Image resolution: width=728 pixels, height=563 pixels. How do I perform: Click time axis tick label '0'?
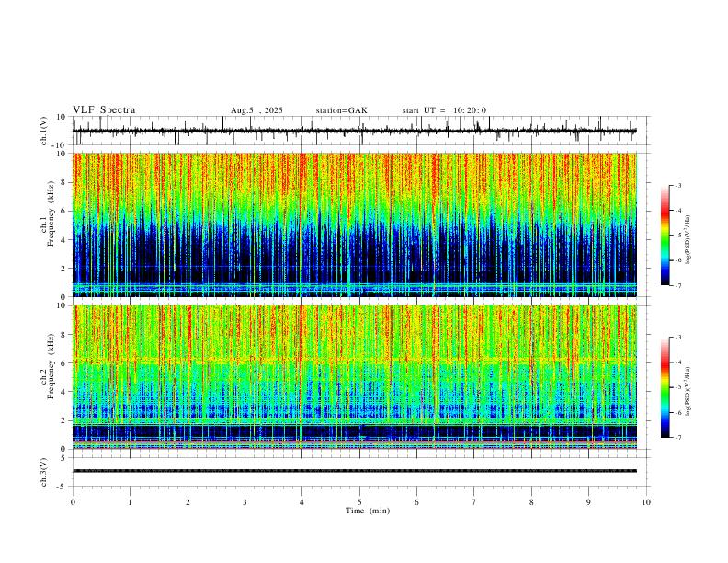point(73,502)
